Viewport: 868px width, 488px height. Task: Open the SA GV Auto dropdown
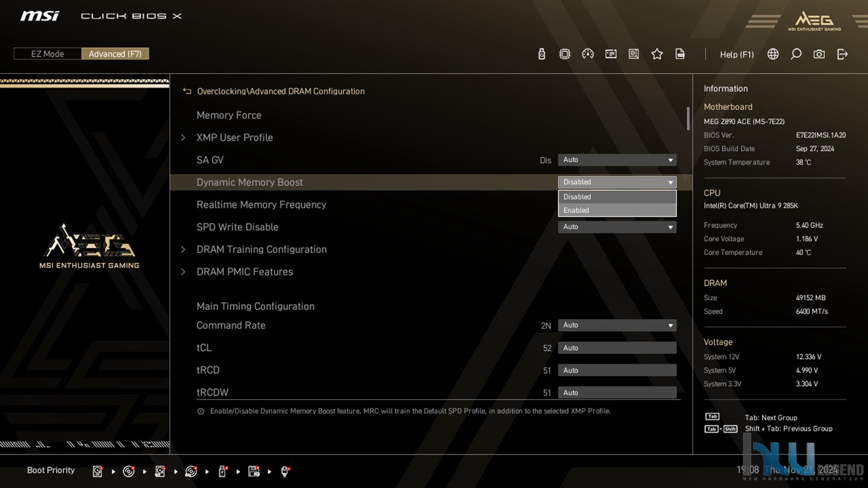[617, 160]
